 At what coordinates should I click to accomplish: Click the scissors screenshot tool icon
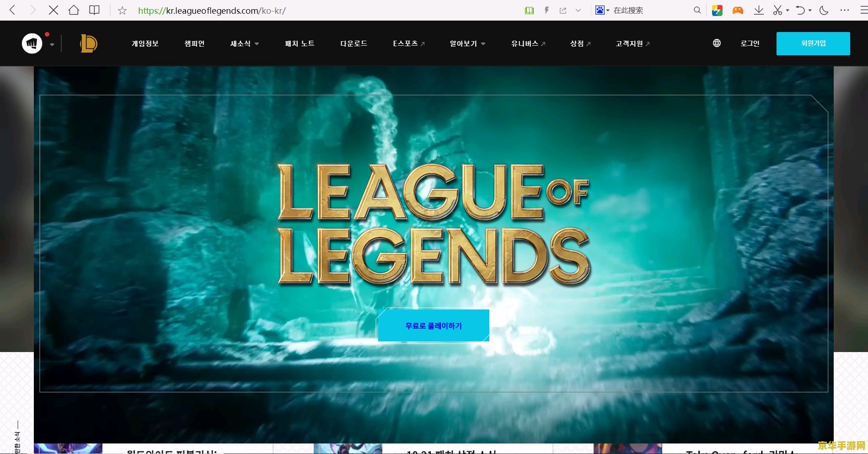coord(777,10)
